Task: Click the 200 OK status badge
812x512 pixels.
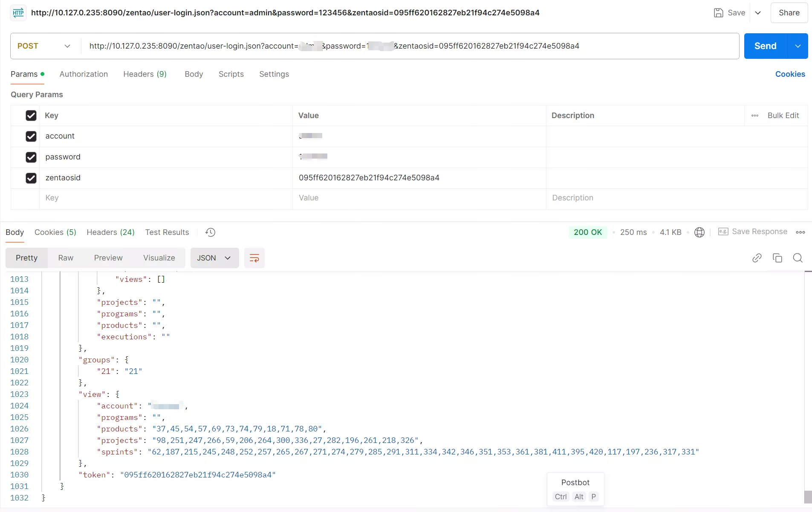Action: [x=588, y=232]
